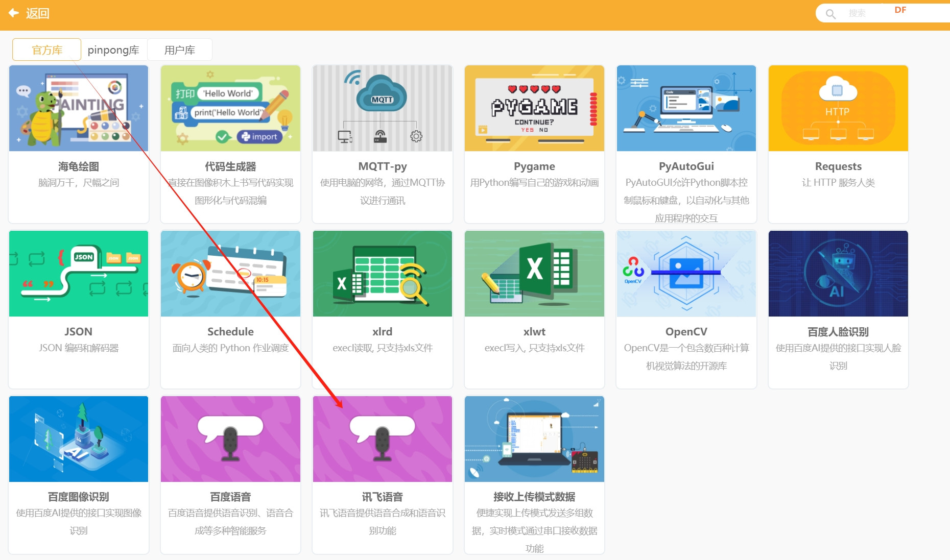This screenshot has width=950, height=560.
Task: Click the 代码生成器 Hello World image
Action: click(230, 108)
